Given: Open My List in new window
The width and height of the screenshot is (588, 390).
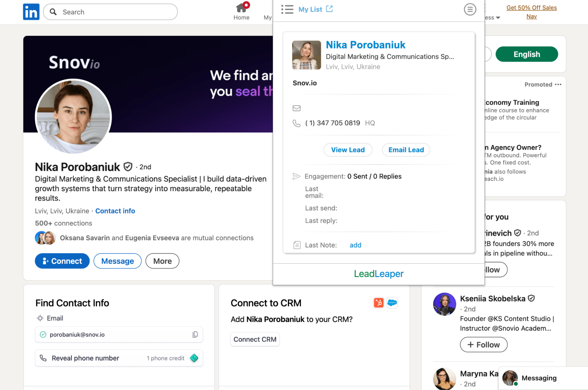Looking at the screenshot, I should pos(329,9).
